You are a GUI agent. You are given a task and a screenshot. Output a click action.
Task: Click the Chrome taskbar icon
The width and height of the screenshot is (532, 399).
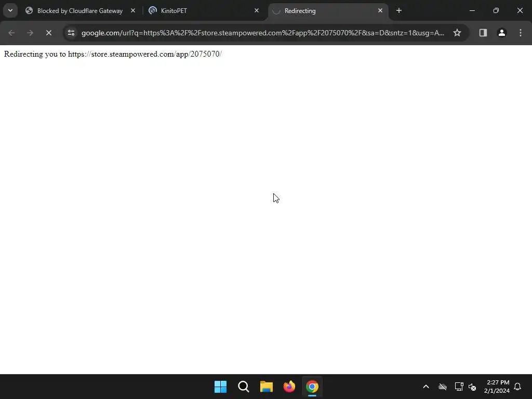click(x=312, y=387)
